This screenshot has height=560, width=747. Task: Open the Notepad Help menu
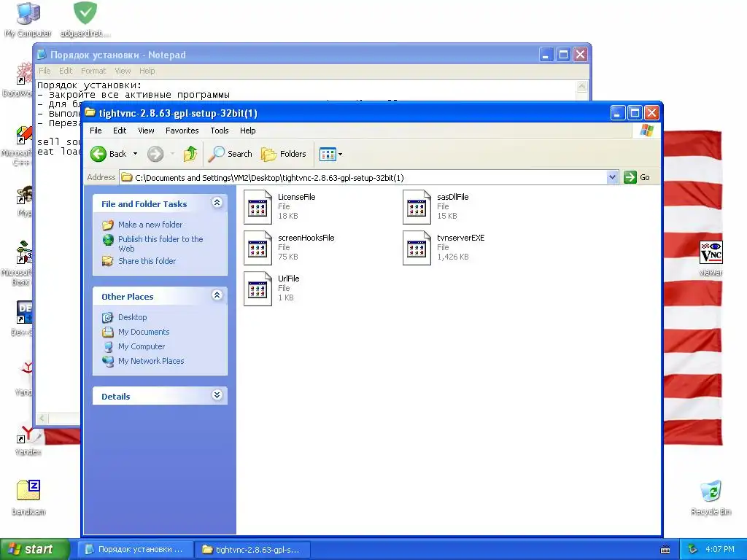click(147, 71)
